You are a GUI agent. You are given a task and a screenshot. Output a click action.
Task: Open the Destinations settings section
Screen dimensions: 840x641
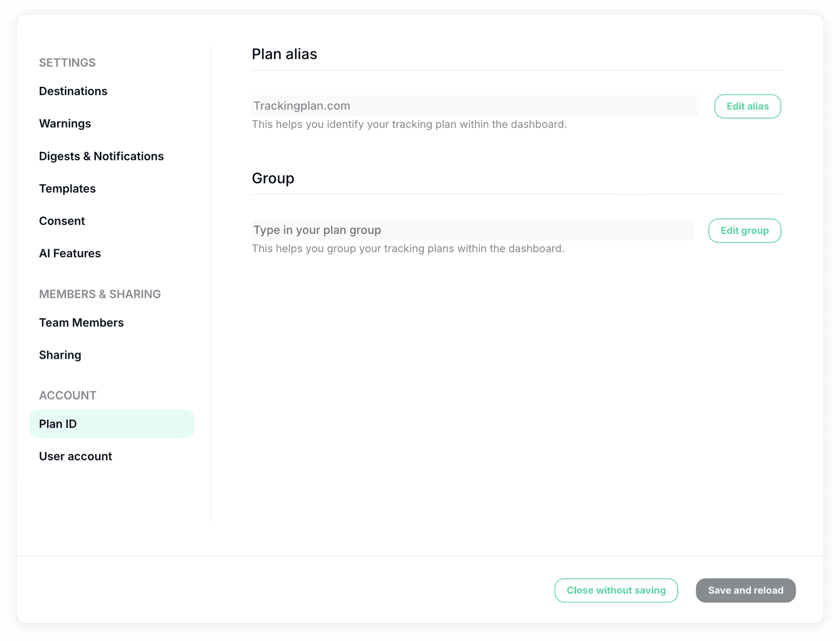[x=73, y=91]
